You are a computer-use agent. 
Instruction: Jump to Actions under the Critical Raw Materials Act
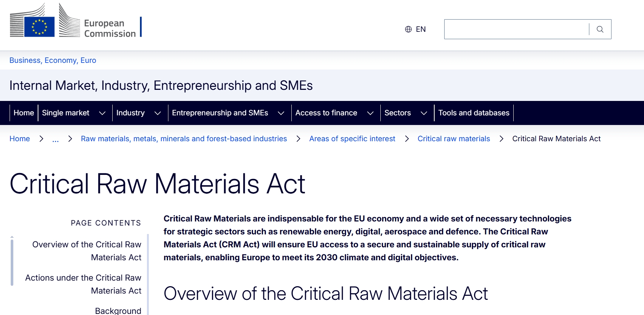tap(83, 284)
